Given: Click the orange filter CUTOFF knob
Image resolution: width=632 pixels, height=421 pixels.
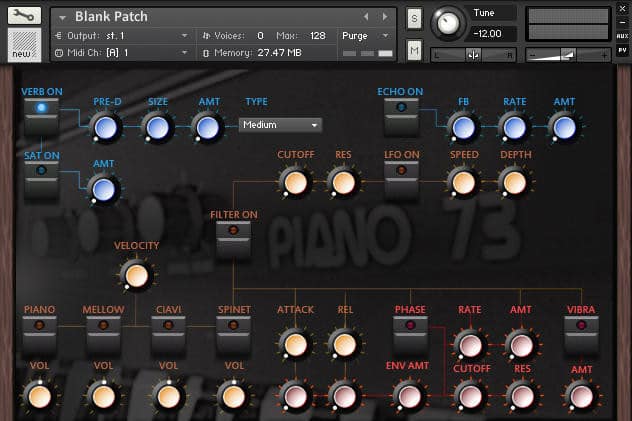Looking at the screenshot, I should click(x=295, y=183).
